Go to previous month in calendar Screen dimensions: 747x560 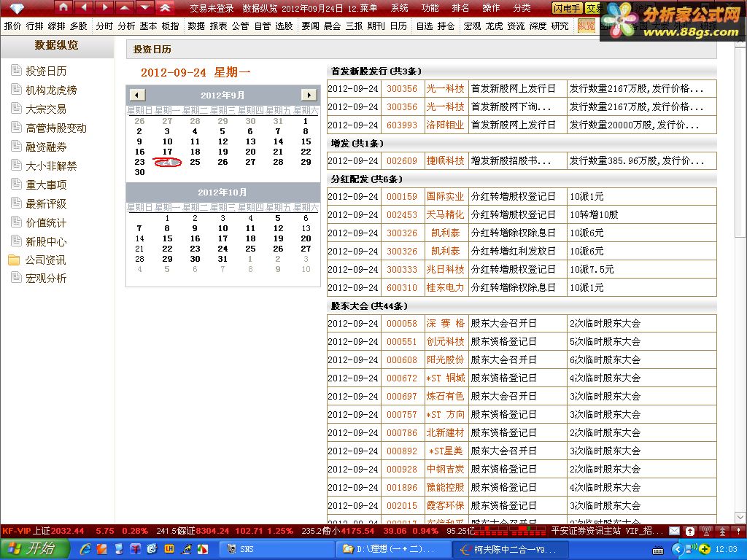pyautogui.click(x=137, y=95)
